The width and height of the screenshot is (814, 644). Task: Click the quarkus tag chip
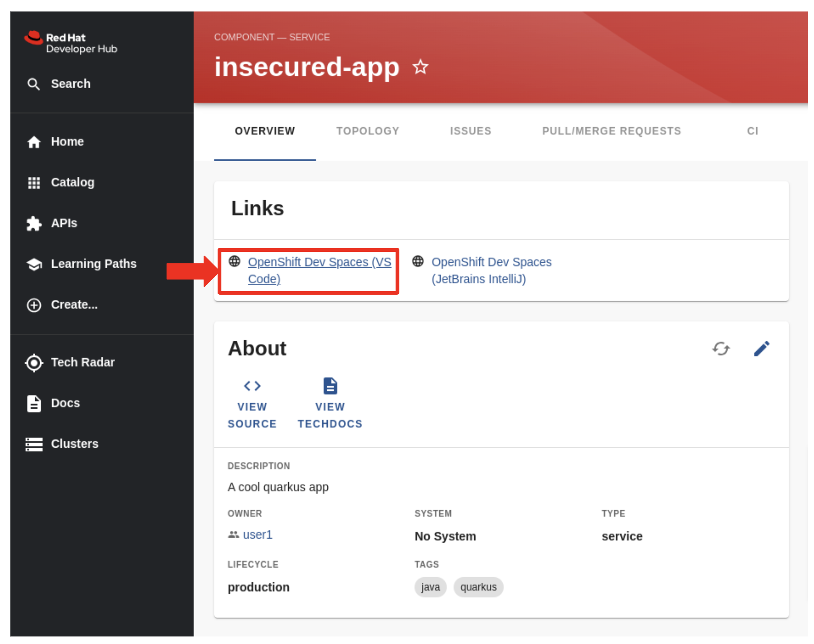click(x=478, y=587)
